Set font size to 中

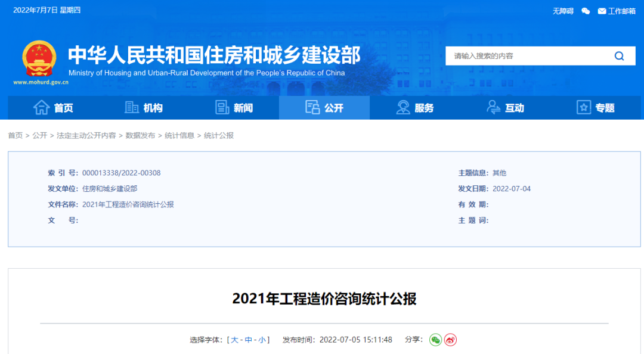249,340
